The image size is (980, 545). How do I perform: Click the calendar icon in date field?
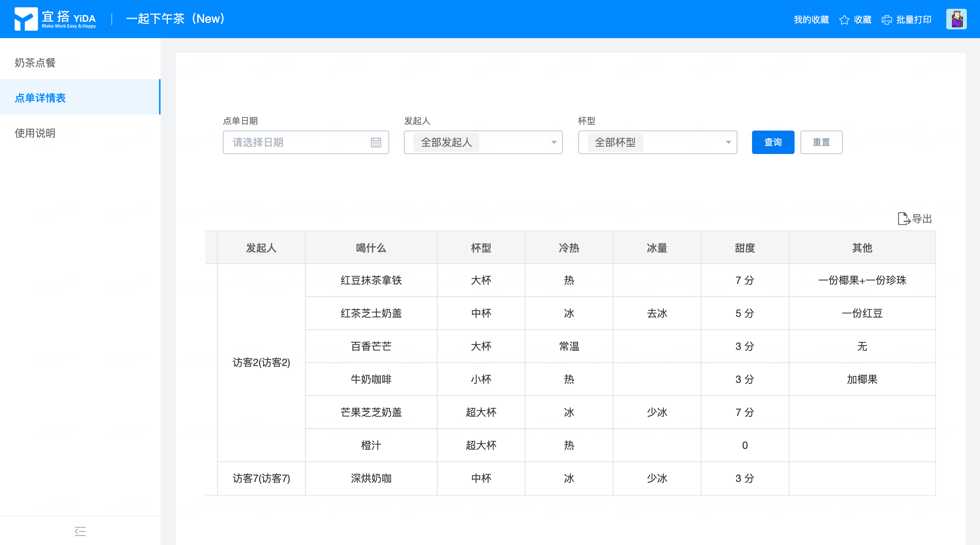click(376, 142)
